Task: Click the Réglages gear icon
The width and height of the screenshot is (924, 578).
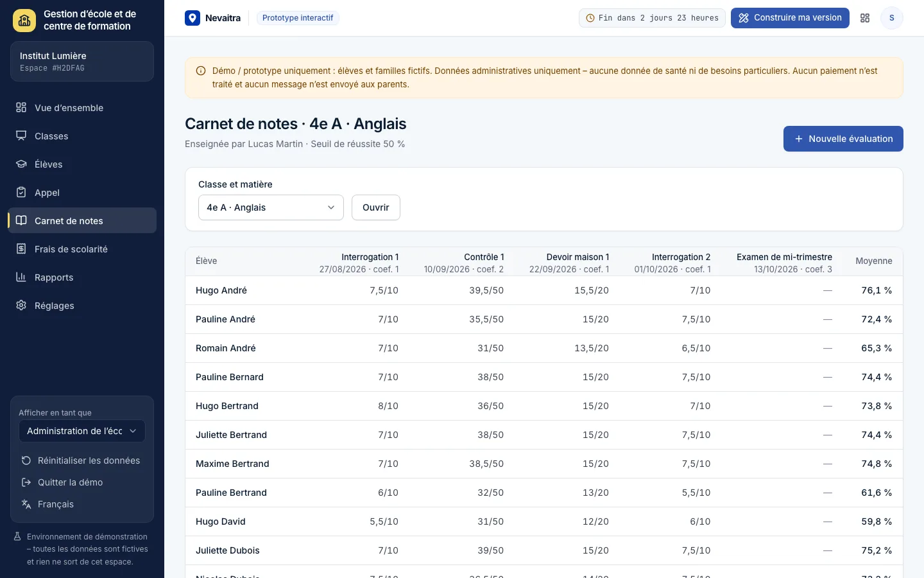Action: [21, 305]
